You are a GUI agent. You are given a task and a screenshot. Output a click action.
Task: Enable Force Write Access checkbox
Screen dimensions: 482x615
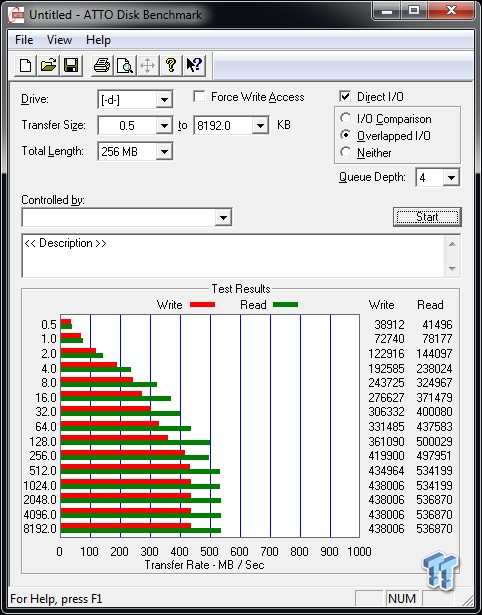click(199, 96)
